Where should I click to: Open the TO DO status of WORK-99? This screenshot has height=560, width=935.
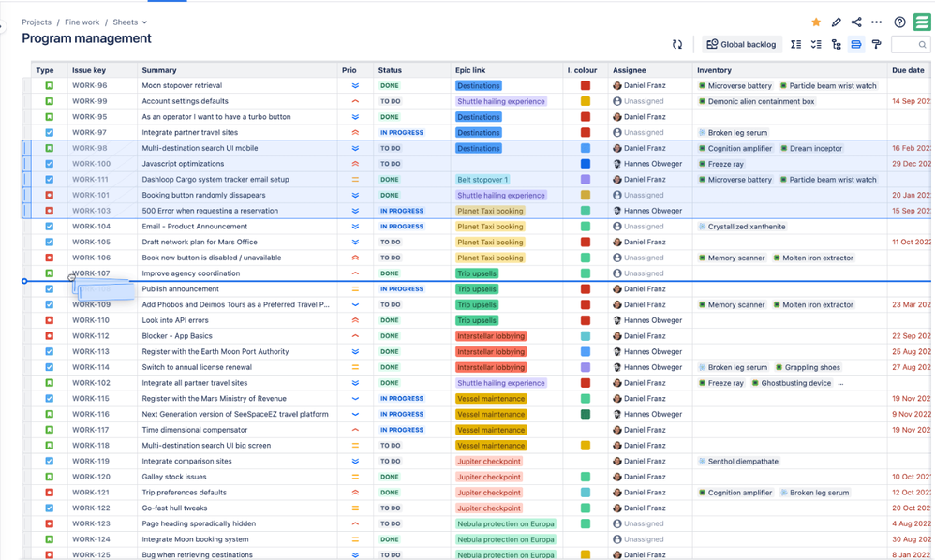(x=390, y=101)
